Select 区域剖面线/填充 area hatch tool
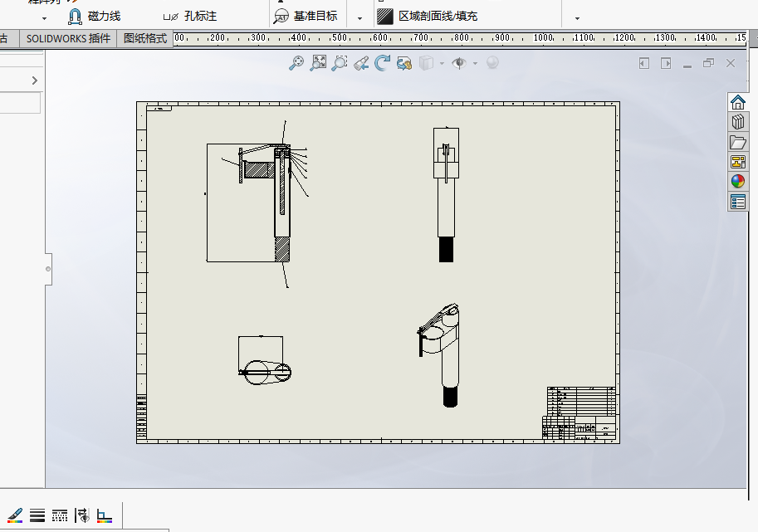Image resolution: width=758 pixels, height=532 pixels. click(x=428, y=17)
